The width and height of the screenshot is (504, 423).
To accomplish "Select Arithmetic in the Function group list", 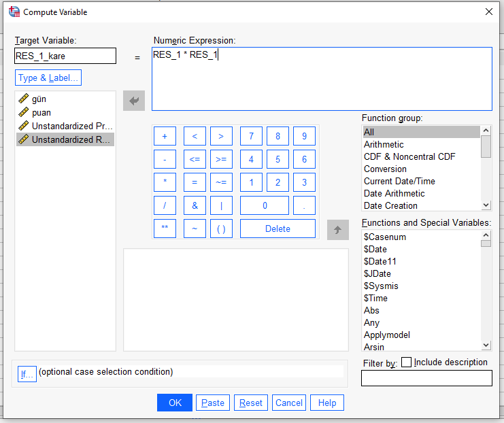I will pyautogui.click(x=384, y=144).
